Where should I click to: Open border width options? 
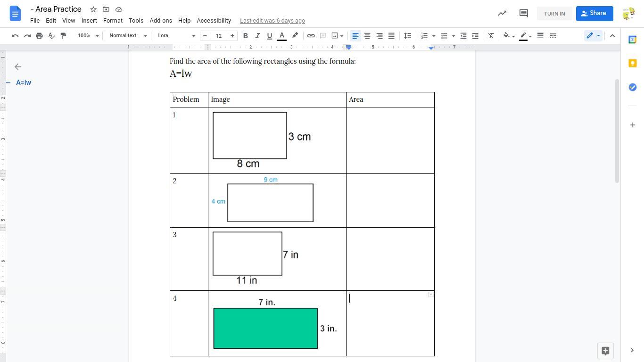(540, 36)
